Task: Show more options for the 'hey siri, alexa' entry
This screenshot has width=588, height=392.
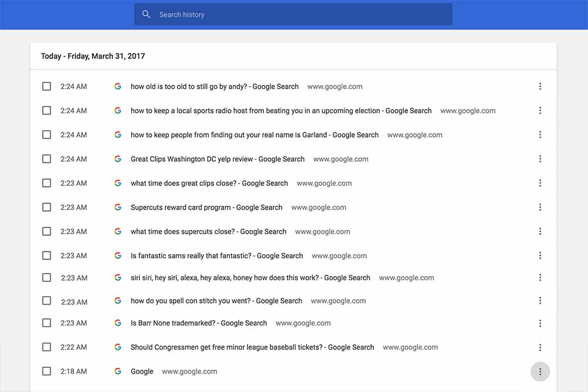Action: click(x=540, y=277)
